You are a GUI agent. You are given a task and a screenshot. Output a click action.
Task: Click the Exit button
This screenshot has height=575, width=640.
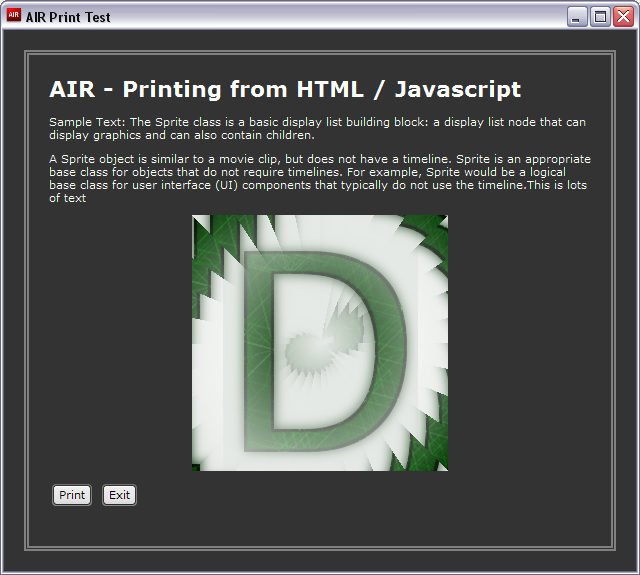coord(119,495)
